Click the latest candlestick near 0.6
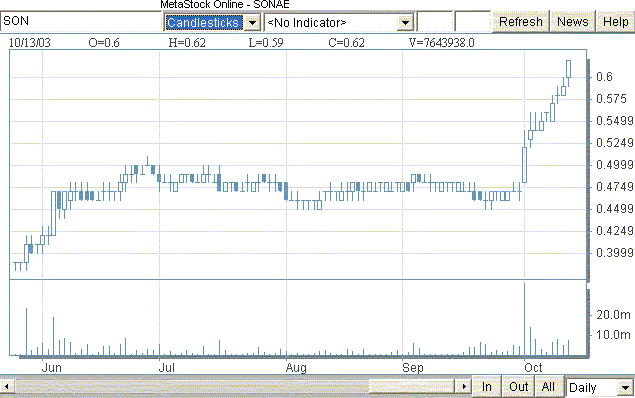 569,69
